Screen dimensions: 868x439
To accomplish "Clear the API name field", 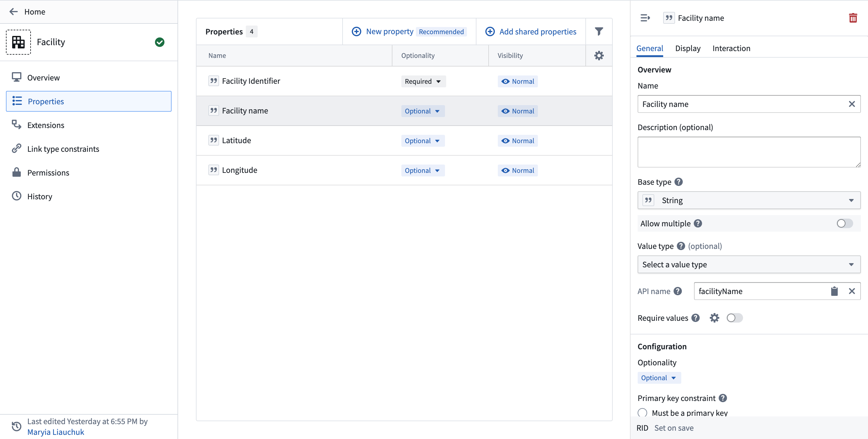I will click(x=852, y=291).
